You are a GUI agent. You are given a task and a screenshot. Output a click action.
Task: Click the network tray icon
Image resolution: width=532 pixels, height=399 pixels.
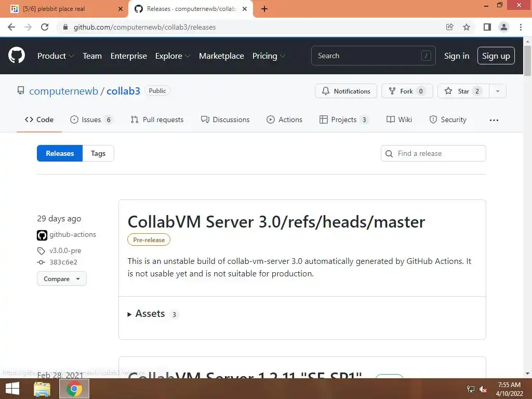click(471, 389)
